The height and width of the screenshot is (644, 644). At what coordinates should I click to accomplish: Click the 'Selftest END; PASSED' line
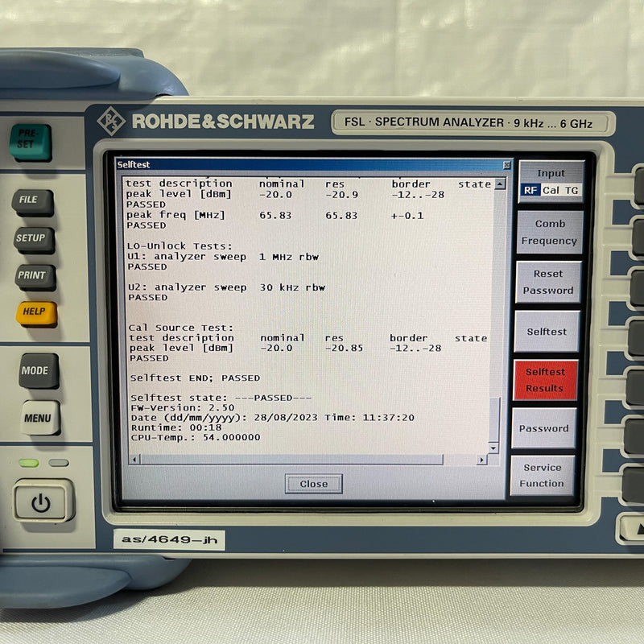(x=195, y=378)
